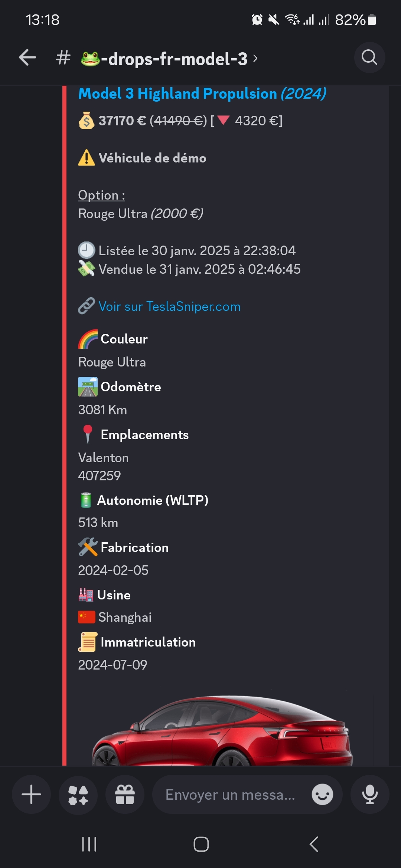The width and height of the screenshot is (401, 868).
Task: Open the apps launcher icon
Action: pyautogui.click(x=78, y=795)
